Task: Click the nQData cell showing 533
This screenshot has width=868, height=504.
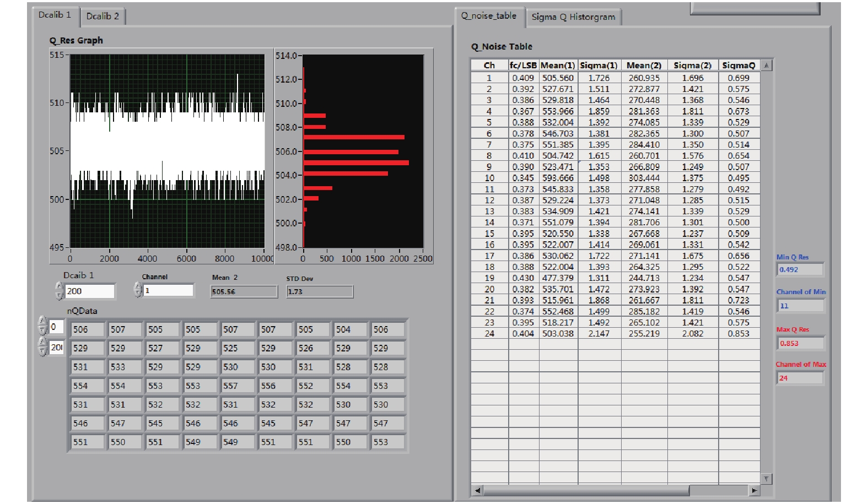Action: 125,367
